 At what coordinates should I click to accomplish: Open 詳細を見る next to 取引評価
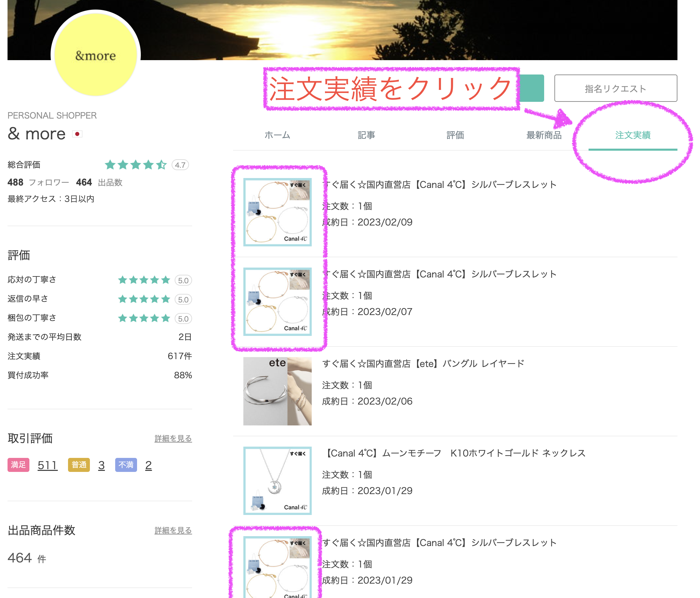(x=173, y=438)
